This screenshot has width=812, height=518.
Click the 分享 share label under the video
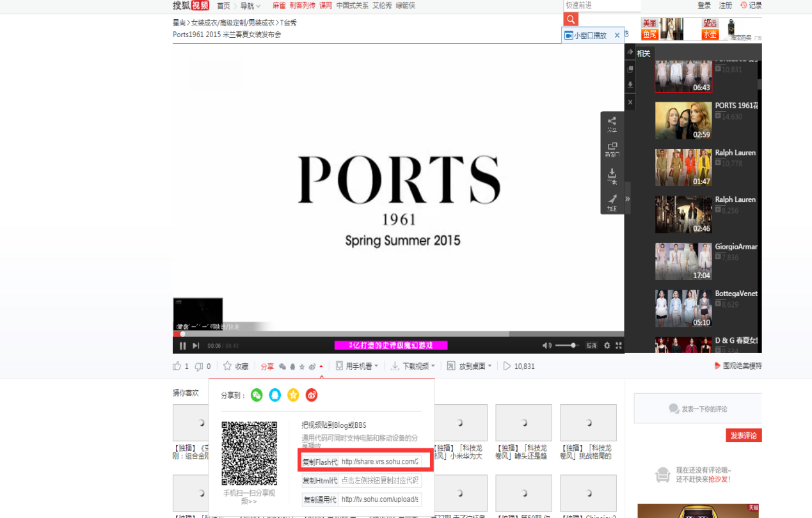coord(267,366)
